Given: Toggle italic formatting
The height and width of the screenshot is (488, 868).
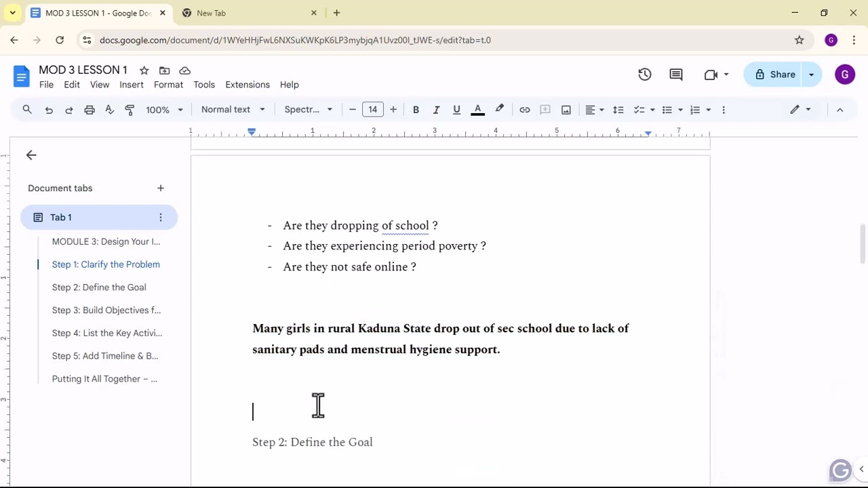Looking at the screenshot, I should pos(436,110).
